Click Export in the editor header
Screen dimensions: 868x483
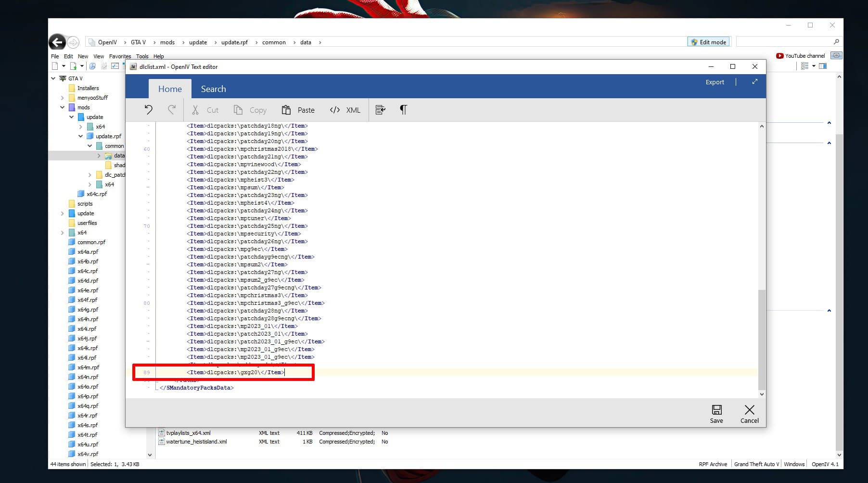tap(715, 82)
